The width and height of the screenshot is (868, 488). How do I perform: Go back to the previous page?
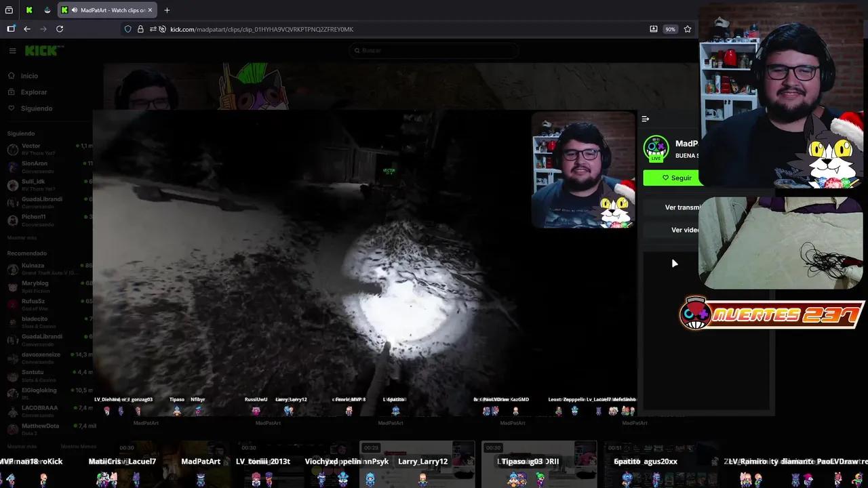[x=27, y=29]
